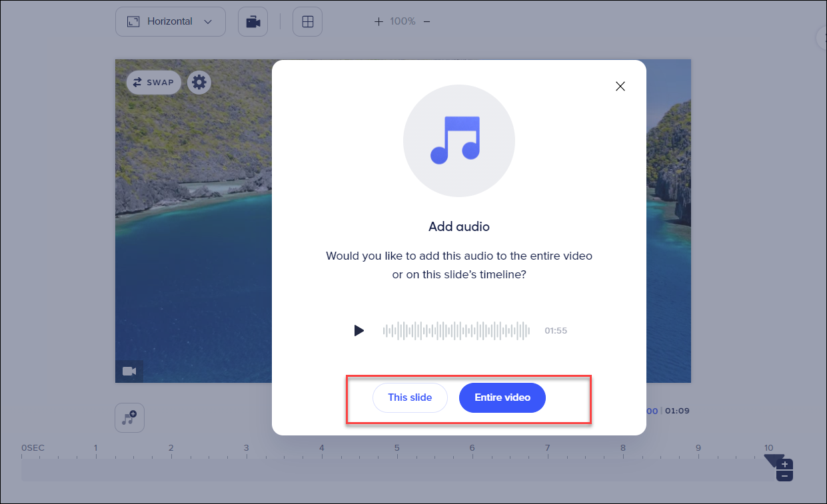Toggle the grid layout icon
This screenshot has width=827, height=504.
coord(307,21)
